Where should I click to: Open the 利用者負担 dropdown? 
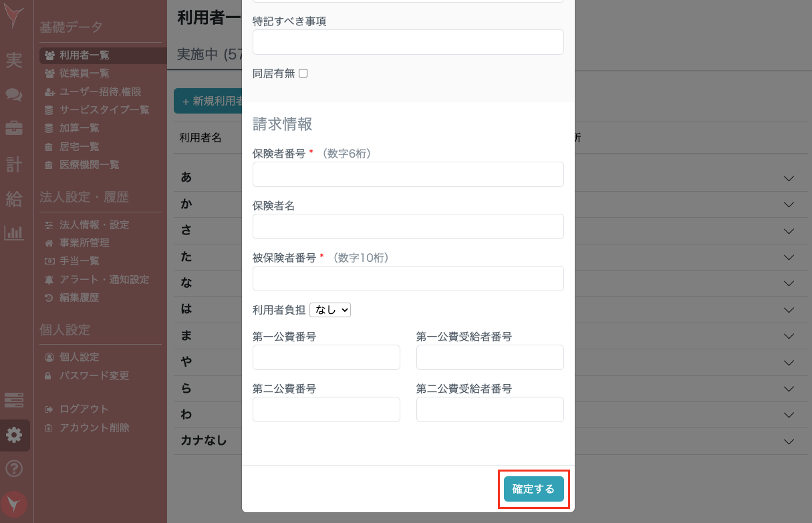[x=329, y=310]
